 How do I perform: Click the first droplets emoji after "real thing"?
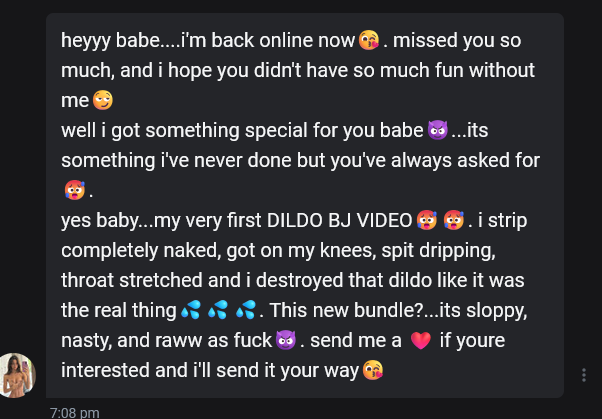coord(191,310)
